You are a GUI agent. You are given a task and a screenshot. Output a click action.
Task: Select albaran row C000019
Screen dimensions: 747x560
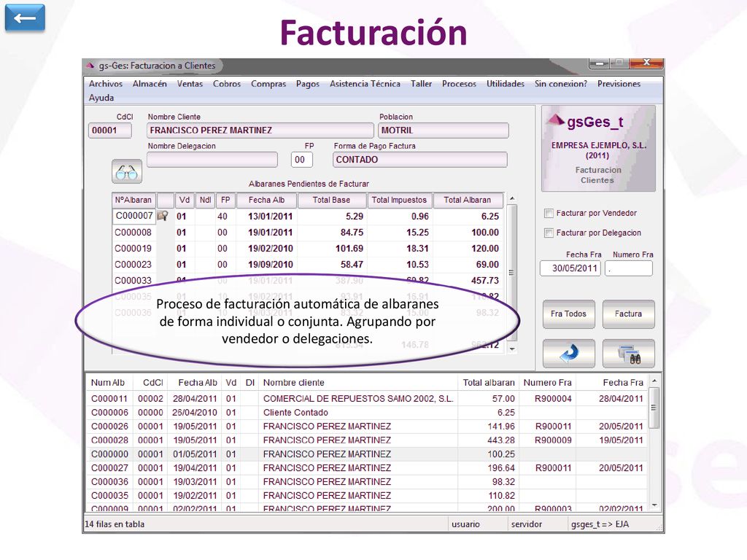pos(308,249)
